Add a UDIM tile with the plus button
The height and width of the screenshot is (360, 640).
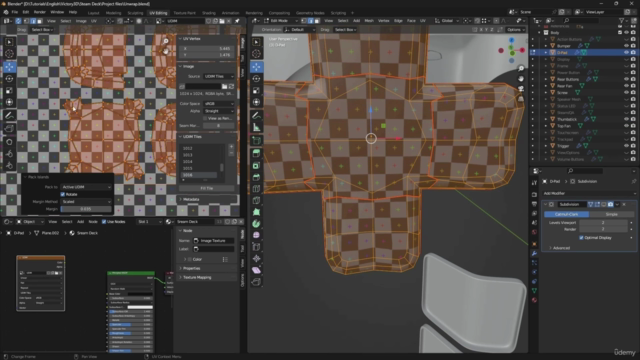(231, 147)
